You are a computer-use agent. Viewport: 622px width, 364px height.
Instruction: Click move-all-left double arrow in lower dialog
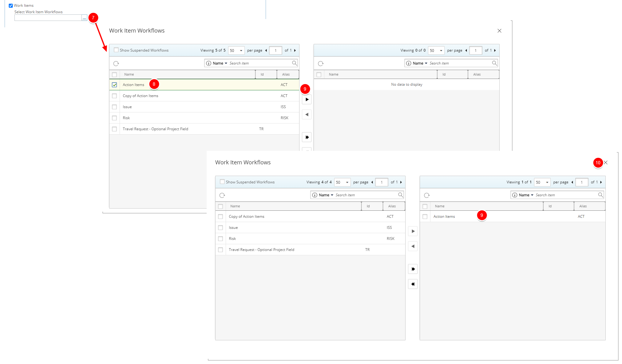coord(413,284)
